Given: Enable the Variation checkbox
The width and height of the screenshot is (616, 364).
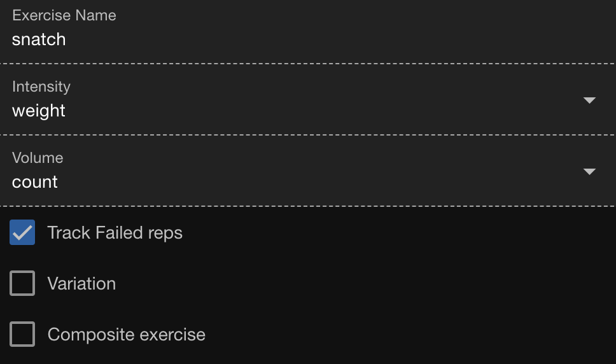Looking at the screenshot, I should point(22,284).
